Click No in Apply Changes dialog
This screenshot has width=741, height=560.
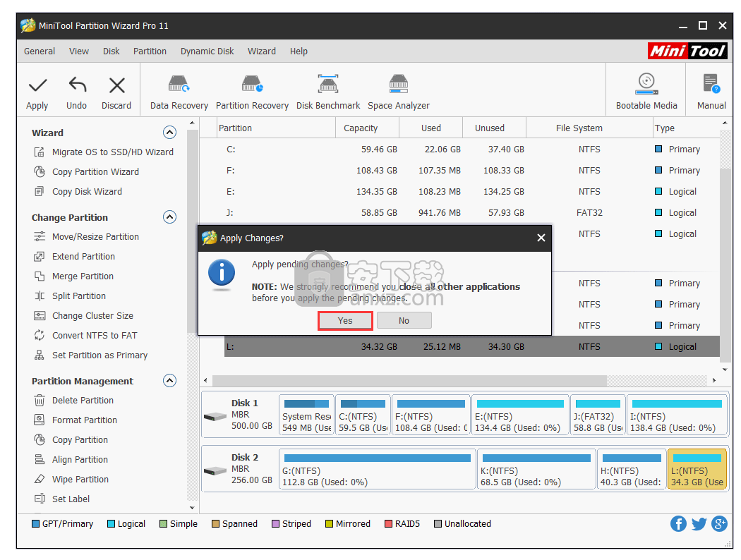tap(404, 321)
